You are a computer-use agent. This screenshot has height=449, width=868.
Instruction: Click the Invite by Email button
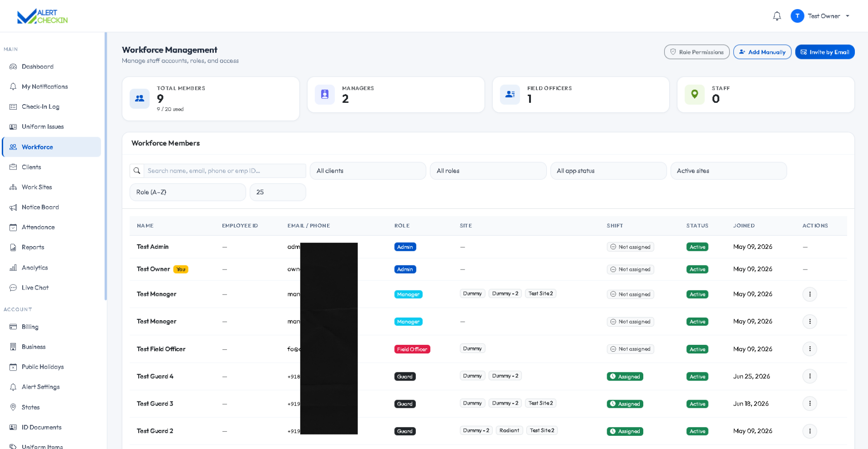click(x=825, y=52)
